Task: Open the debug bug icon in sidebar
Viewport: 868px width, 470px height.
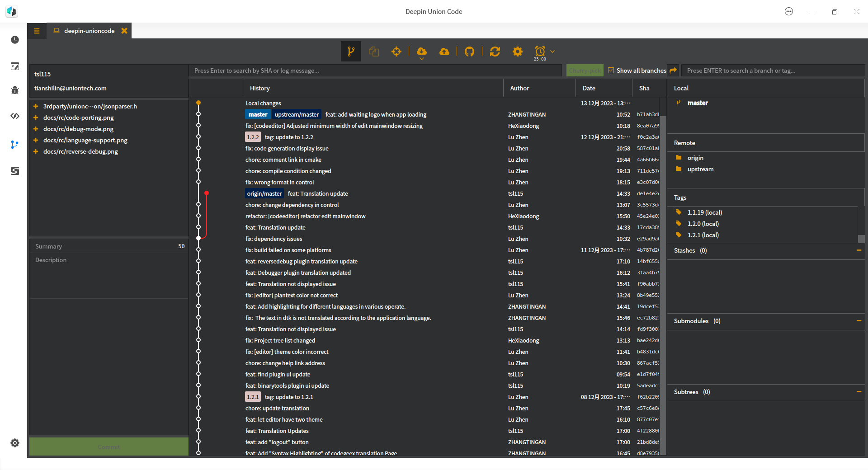Action: pos(15,90)
